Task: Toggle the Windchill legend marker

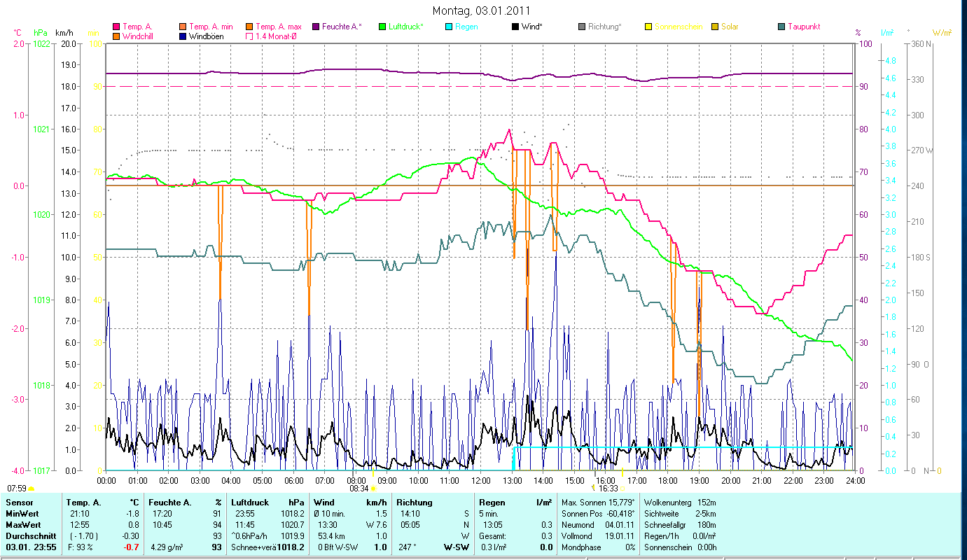Action: coord(116,36)
